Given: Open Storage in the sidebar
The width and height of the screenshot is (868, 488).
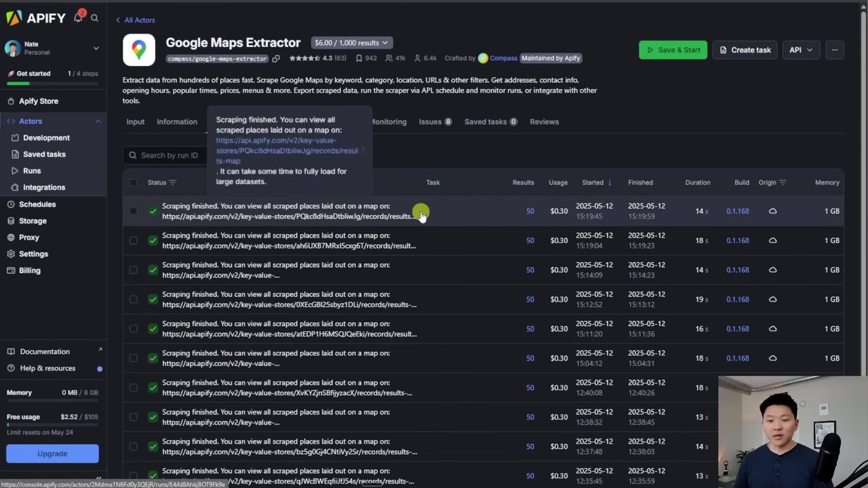Looking at the screenshot, I should (32, 221).
